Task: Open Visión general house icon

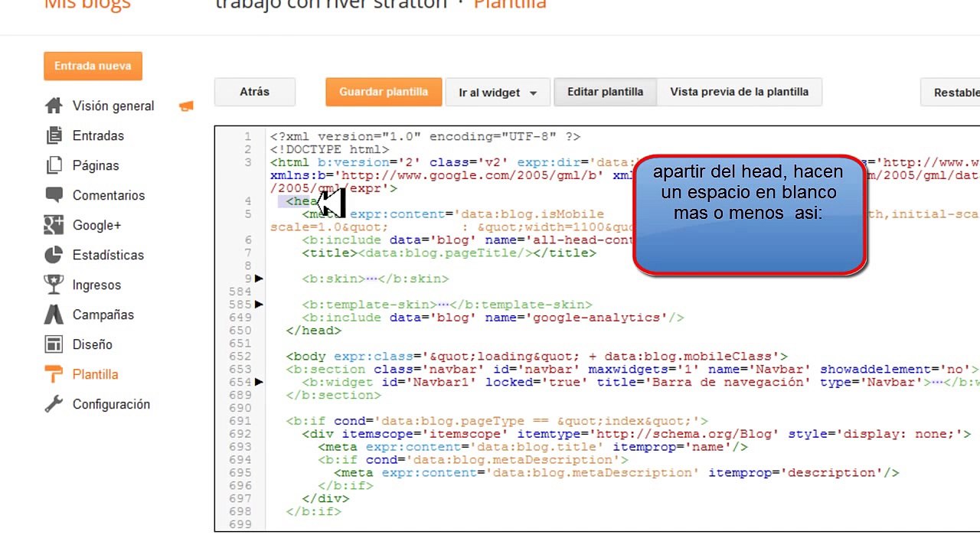Action: (54, 106)
